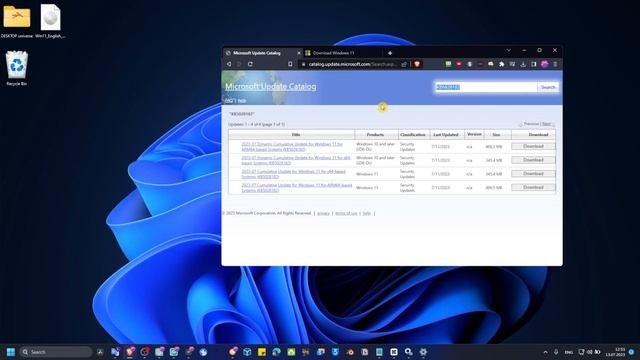The image size is (640, 360).
Task: Open the terms of use footer link
Action: 346,213
